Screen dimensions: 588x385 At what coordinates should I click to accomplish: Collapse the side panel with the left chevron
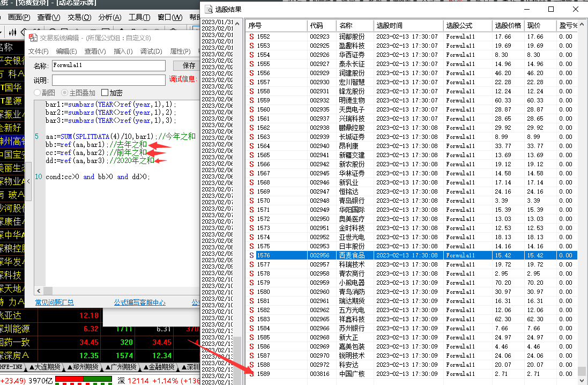pyautogui.click(x=28, y=181)
